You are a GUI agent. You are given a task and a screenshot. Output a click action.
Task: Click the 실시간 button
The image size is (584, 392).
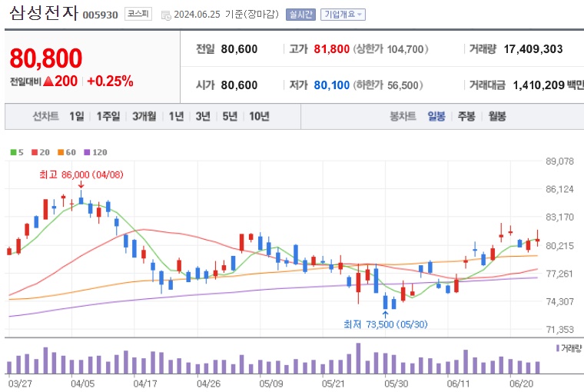[300, 15]
